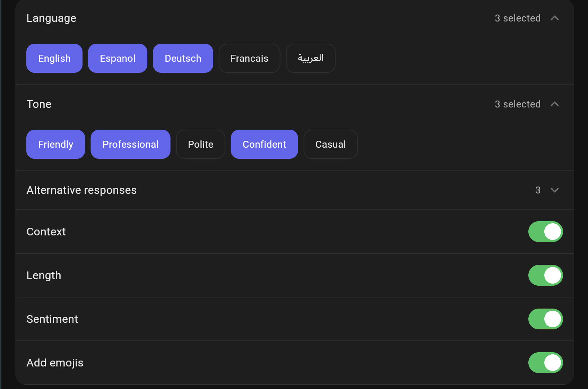The height and width of the screenshot is (389, 588).
Task: Click the Language section header label
Action: click(x=51, y=18)
